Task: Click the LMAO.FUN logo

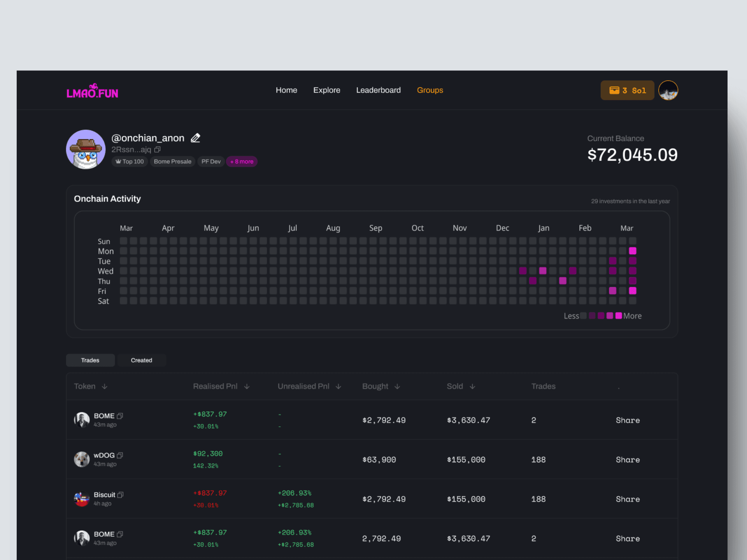Action: tap(92, 92)
